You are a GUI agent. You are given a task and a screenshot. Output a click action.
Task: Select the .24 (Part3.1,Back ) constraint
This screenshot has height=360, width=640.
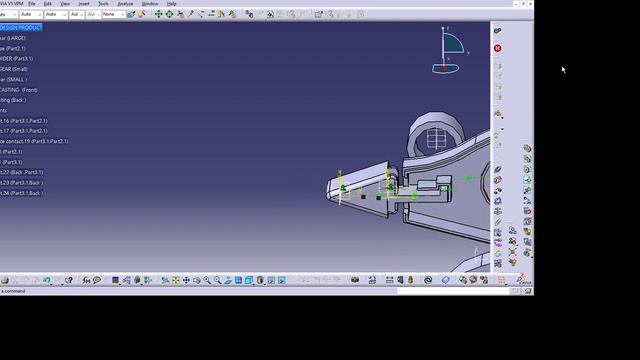22,193
